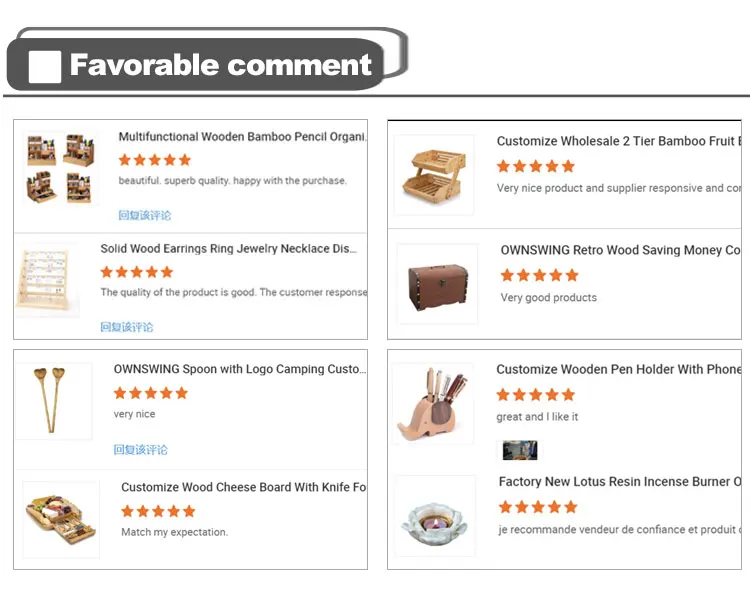The height and width of the screenshot is (612, 750).
Task: Click the white square beside Favorable comment
Action: (x=45, y=67)
